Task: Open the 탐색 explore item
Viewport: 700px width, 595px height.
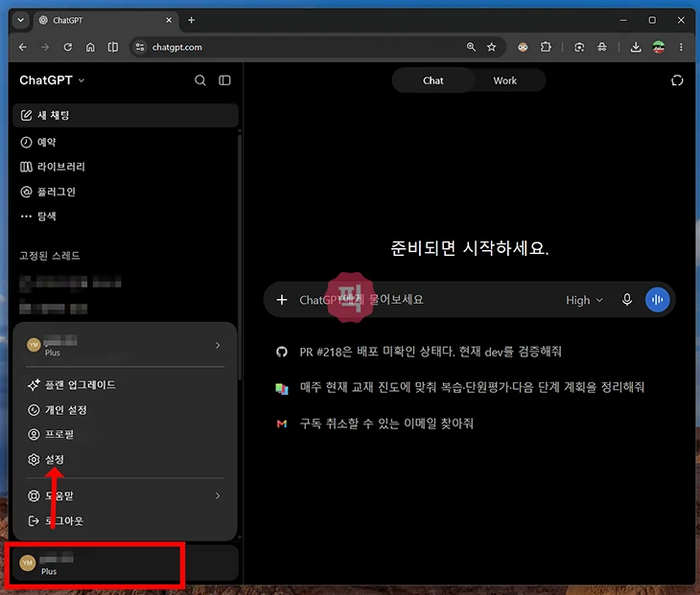Action: (38, 217)
